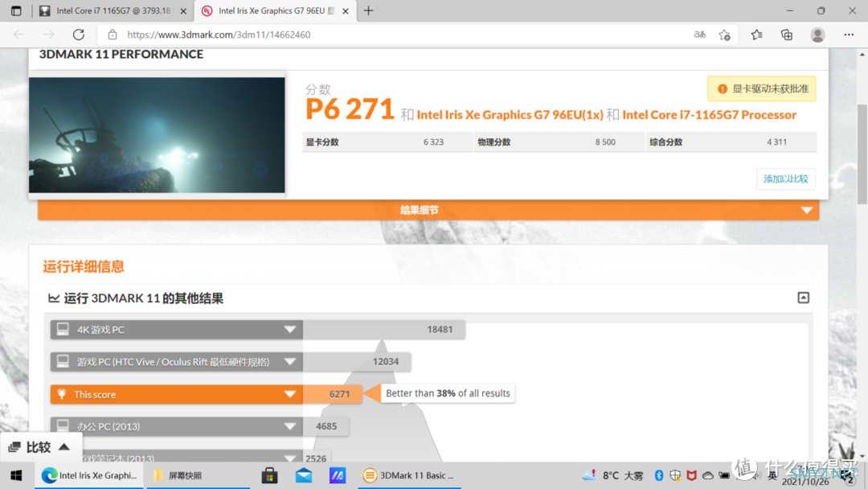Screen dimensions: 868x489
Task: Click the 显卡驱动未获批准 warning badge
Action: tap(762, 88)
